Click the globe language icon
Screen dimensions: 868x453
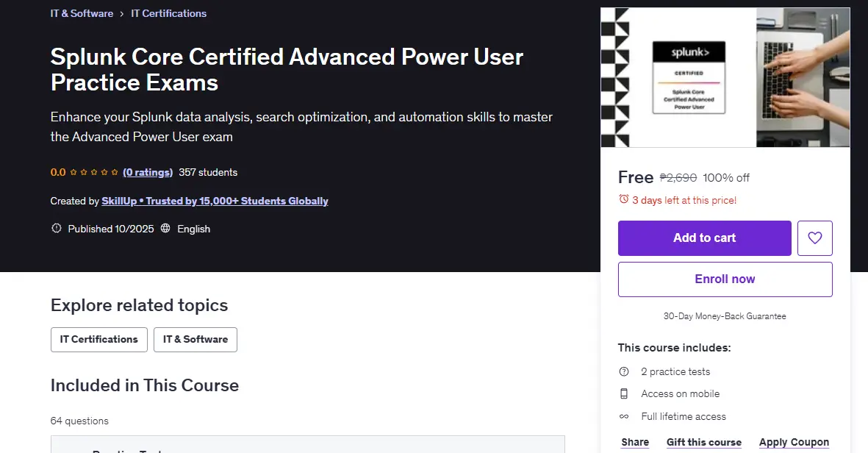165,228
